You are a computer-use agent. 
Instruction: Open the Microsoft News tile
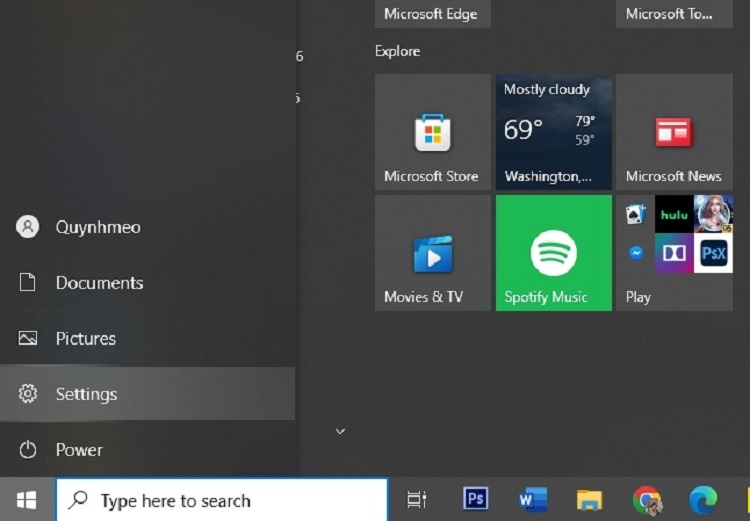(x=674, y=132)
